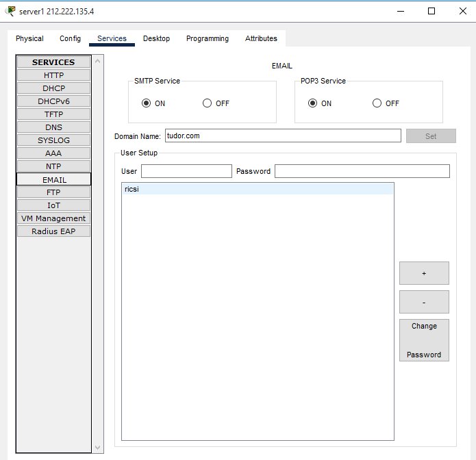This screenshot has height=460, width=476.
Task: Open the Radius EAP service
Action: point(53,231)
